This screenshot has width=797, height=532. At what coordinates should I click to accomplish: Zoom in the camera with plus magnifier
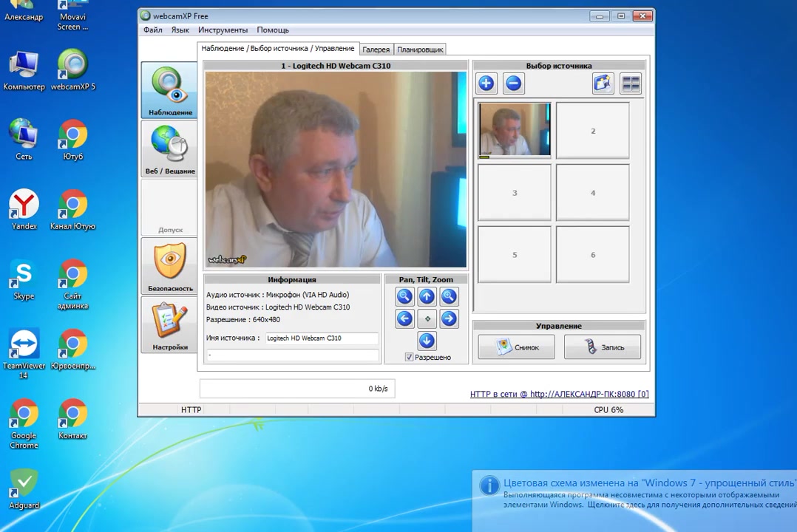(448, 296)
